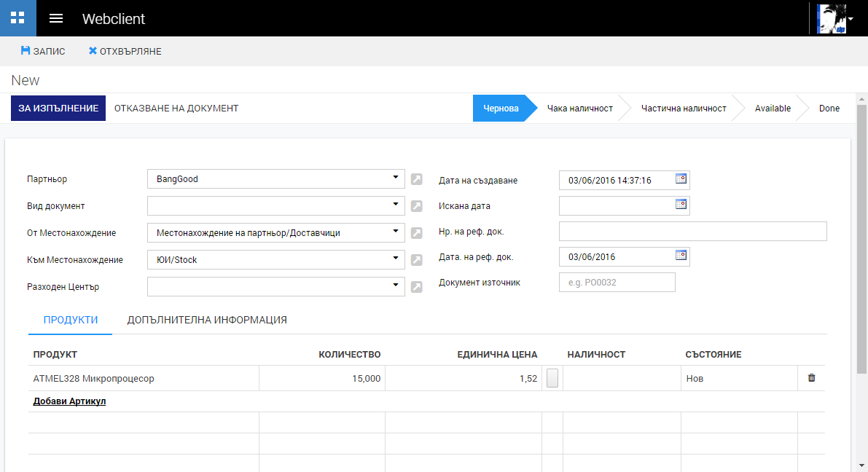The height and width of the screenshot is (472, 868).
Task: Open calendar picker for Искана дата
Action: click(681, 205)
